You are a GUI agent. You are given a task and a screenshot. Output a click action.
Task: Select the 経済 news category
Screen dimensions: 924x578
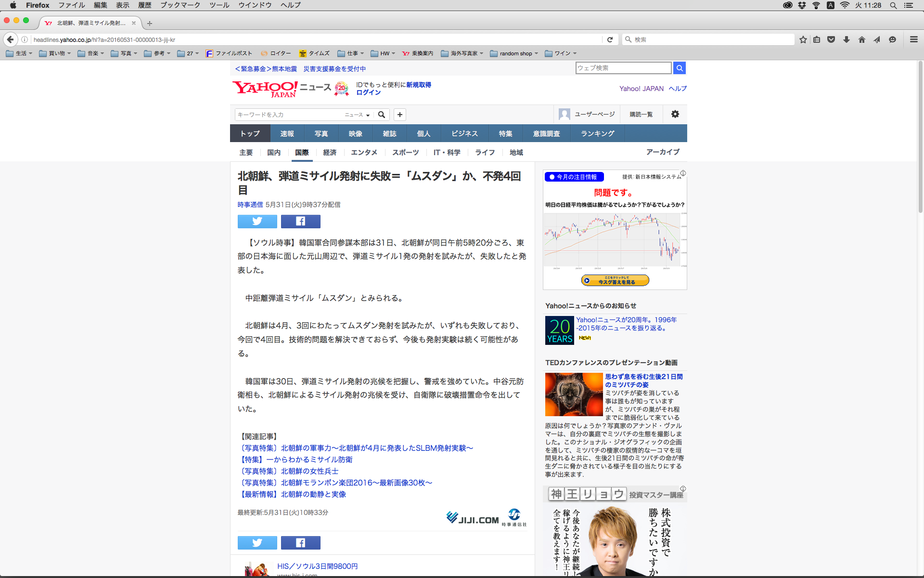[330, 152]
